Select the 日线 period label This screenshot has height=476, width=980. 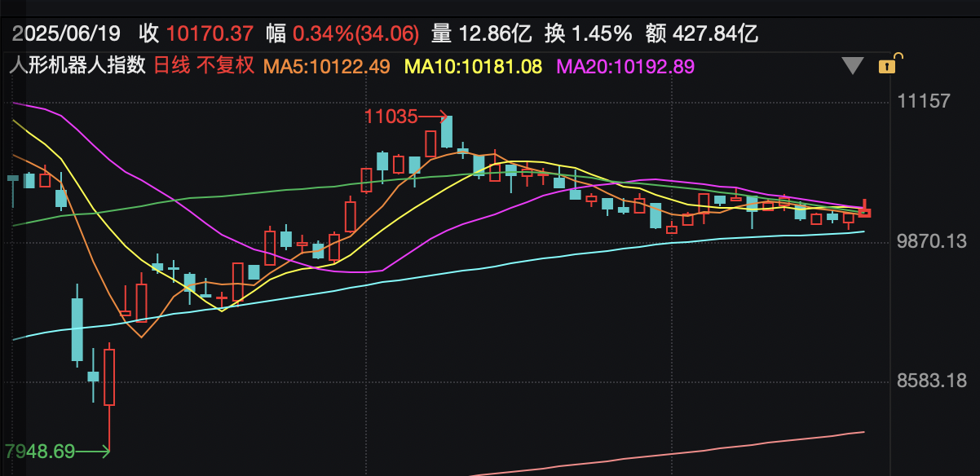(x=170, y=66)
